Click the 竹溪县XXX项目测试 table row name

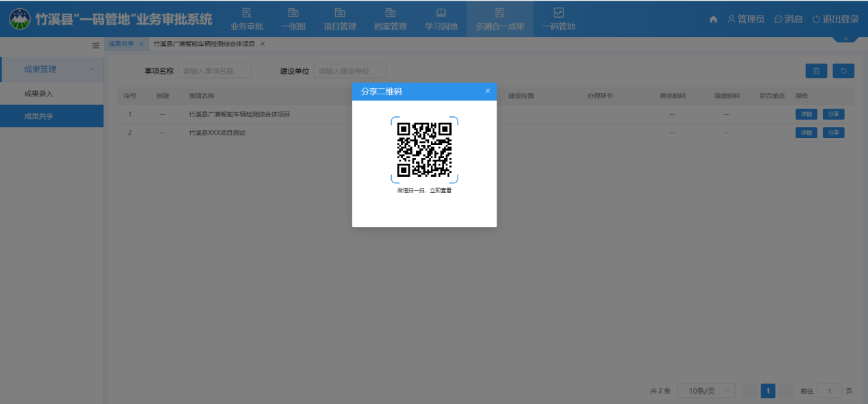click(217, 133)
